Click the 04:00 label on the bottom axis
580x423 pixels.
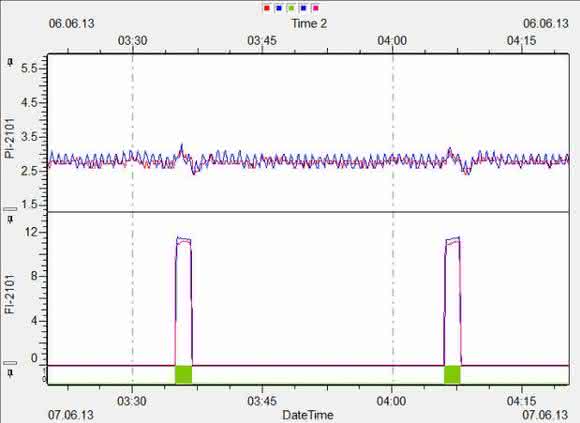pos(392,401)
